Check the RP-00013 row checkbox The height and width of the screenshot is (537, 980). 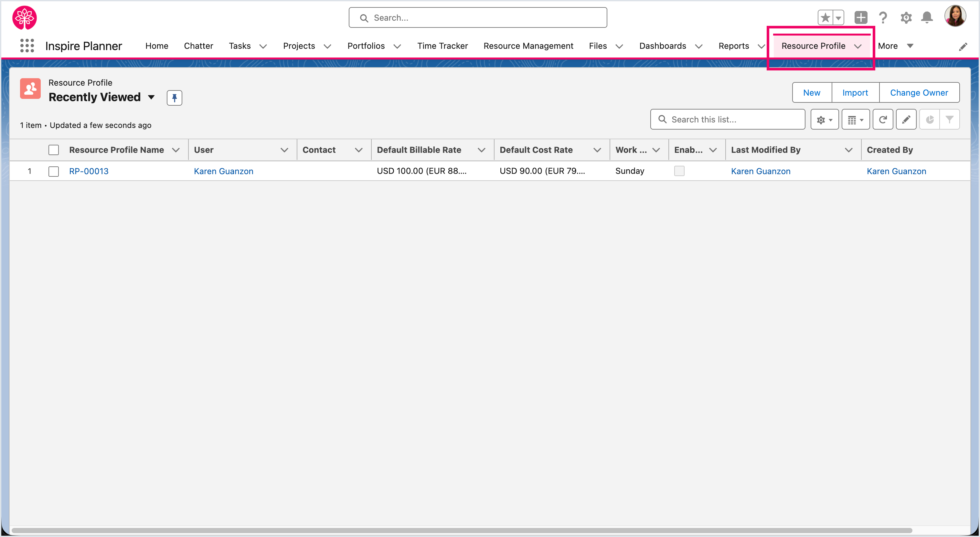click(54, 171)
